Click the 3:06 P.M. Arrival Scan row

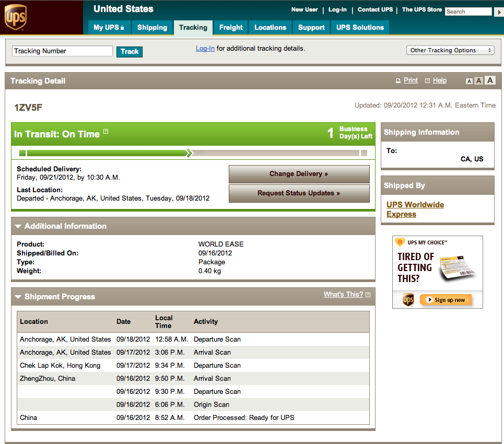tap(193, 353)
